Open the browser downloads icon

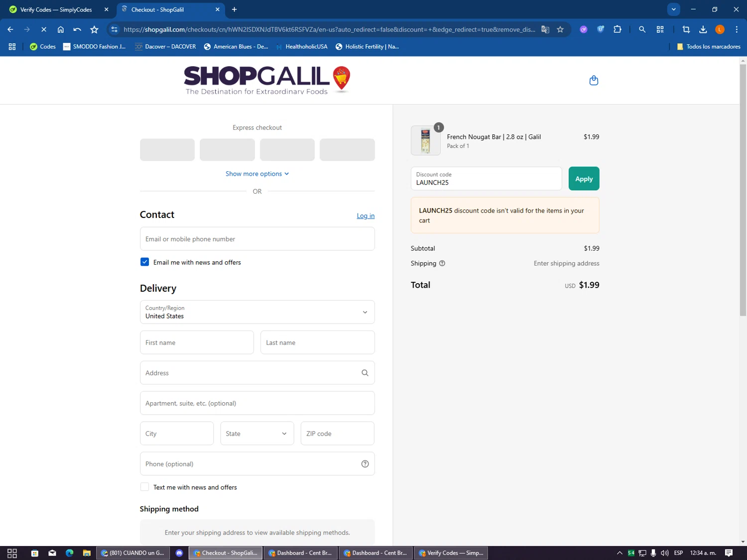coord(703,29)
